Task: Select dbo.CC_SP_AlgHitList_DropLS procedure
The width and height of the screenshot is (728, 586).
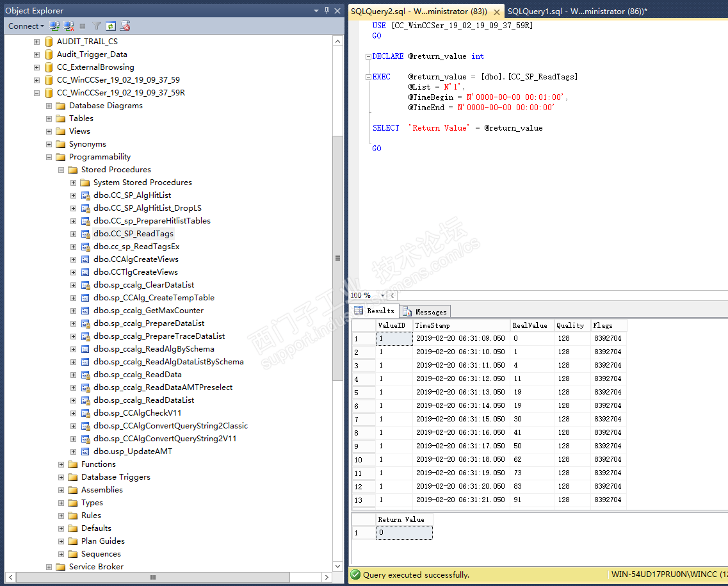Action: tap(147, 208)
